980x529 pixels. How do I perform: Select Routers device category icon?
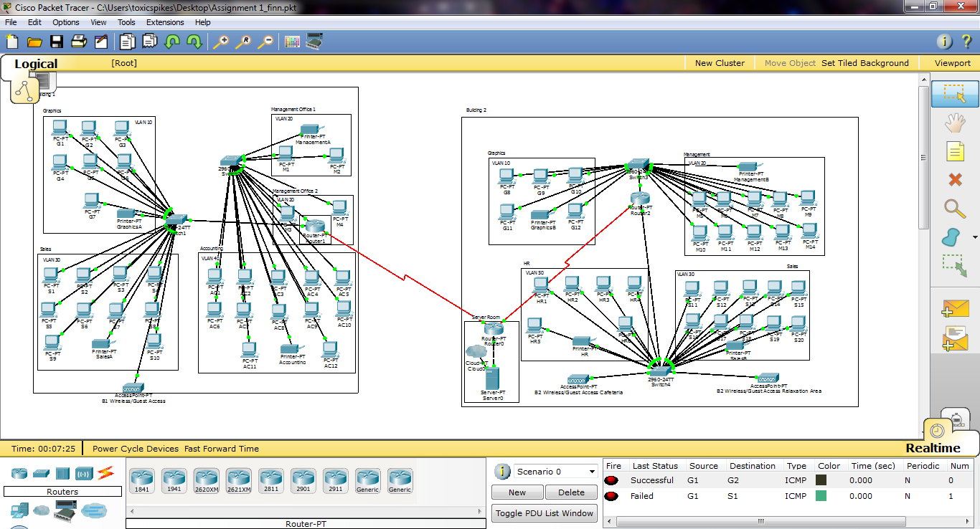click(x=19, y=473)
